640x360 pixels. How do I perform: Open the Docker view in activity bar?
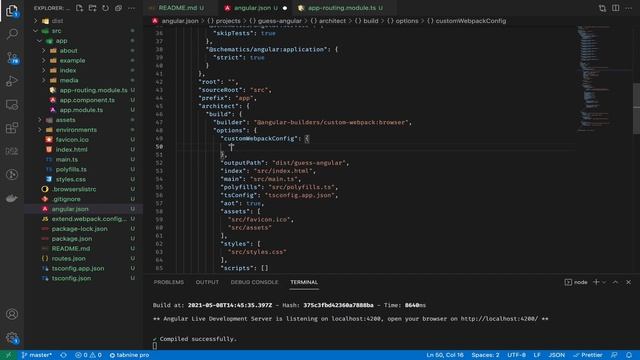[12, 198]
